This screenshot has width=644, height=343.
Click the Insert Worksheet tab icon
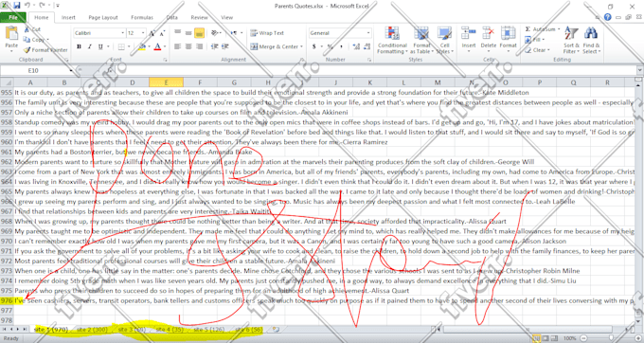point(276,330)
